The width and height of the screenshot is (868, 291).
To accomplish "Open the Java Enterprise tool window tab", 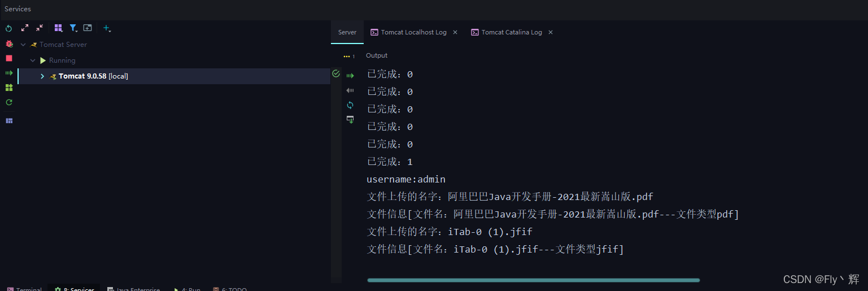I will (134, 288).
